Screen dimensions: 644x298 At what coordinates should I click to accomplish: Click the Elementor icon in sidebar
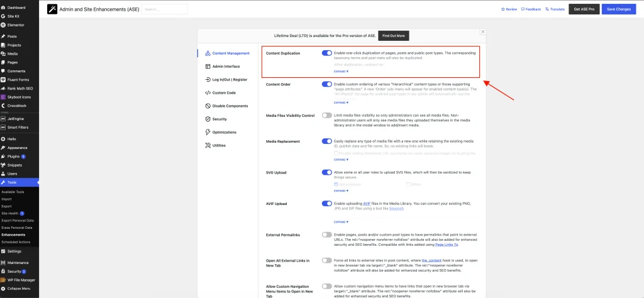pos(3,25)
